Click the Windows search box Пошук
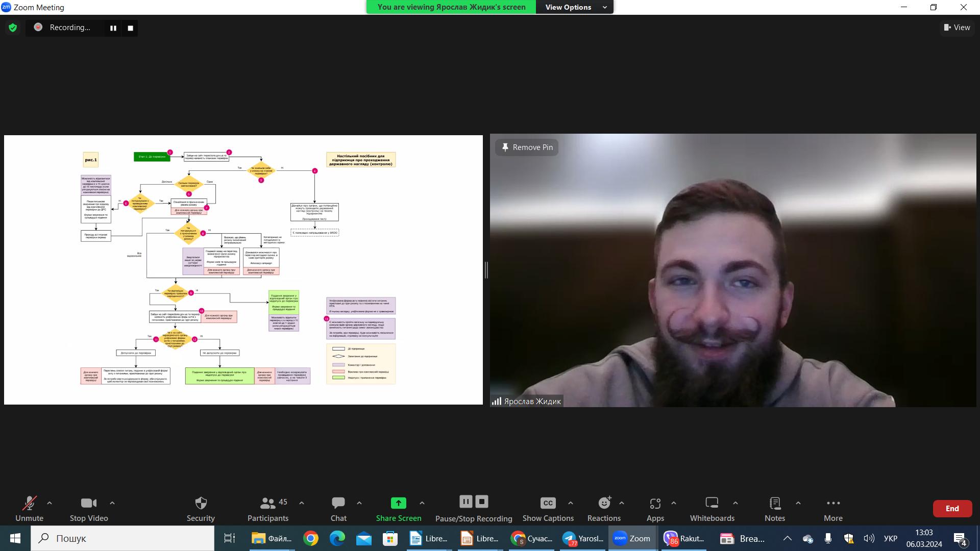 tap(122, 538)
